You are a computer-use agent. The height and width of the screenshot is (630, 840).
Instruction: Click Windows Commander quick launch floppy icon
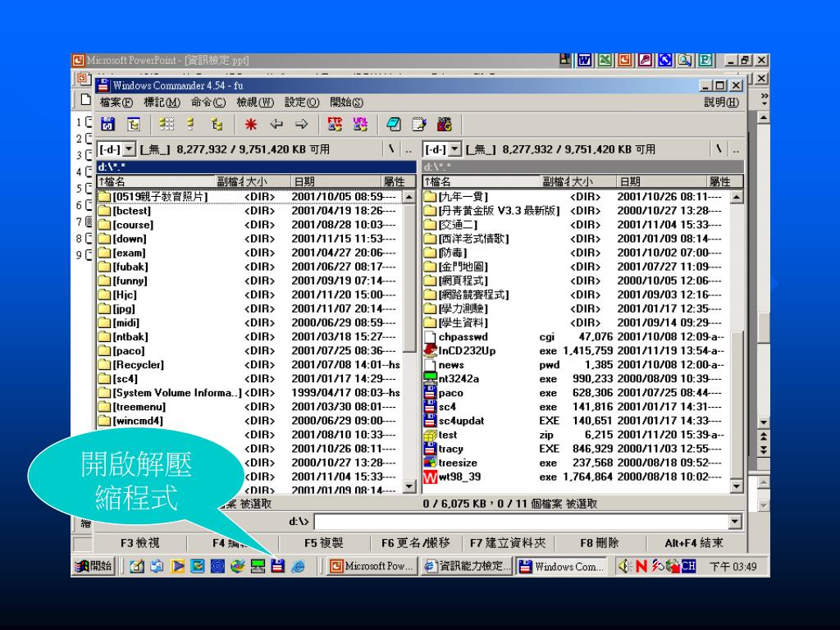click(277, 566)
